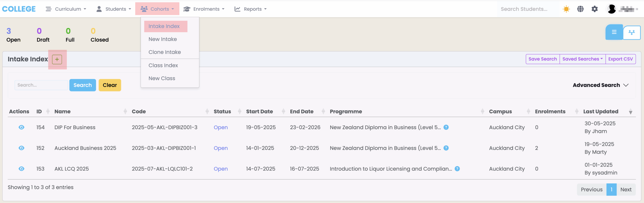644x203 pixels.
Task: Choose New Intake menu entry
Action: 163,39
